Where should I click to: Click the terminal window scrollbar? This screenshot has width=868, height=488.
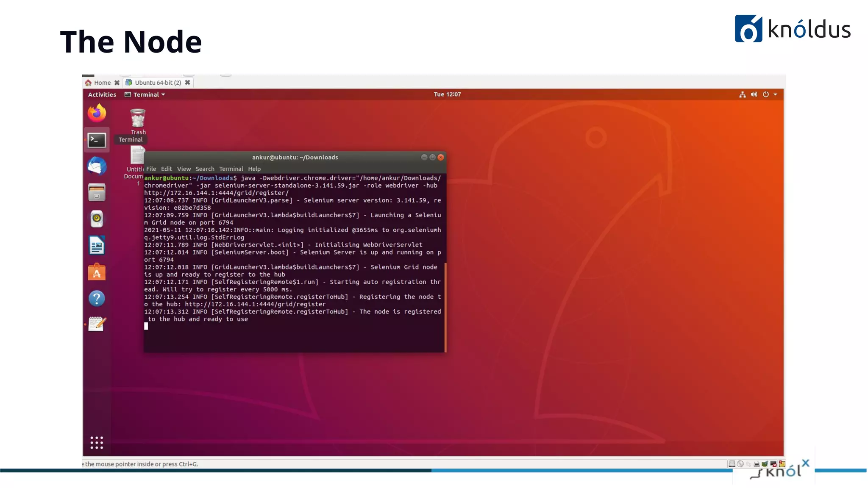coord(445,307)
